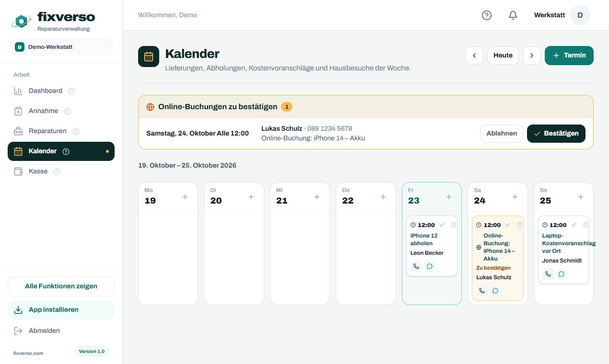Call Leon Becker via phone icon
The height and width of the screenshot is (364, 609).
pos(416,266)
